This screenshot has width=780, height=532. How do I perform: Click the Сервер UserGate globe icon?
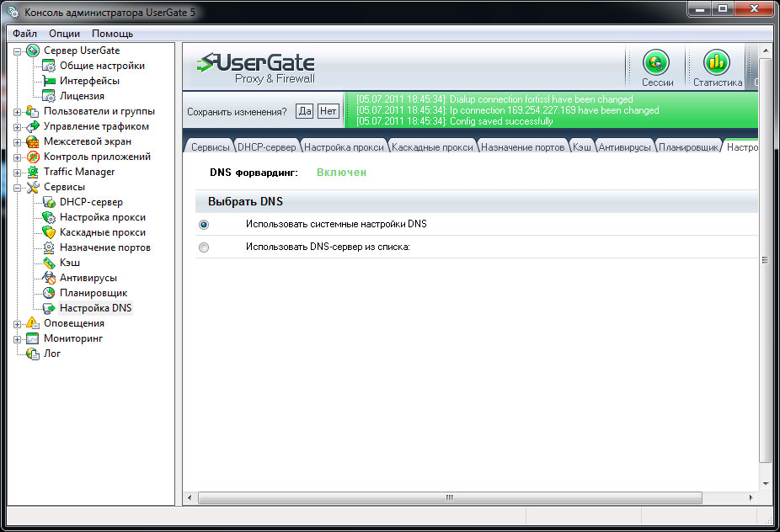point(32,51)
